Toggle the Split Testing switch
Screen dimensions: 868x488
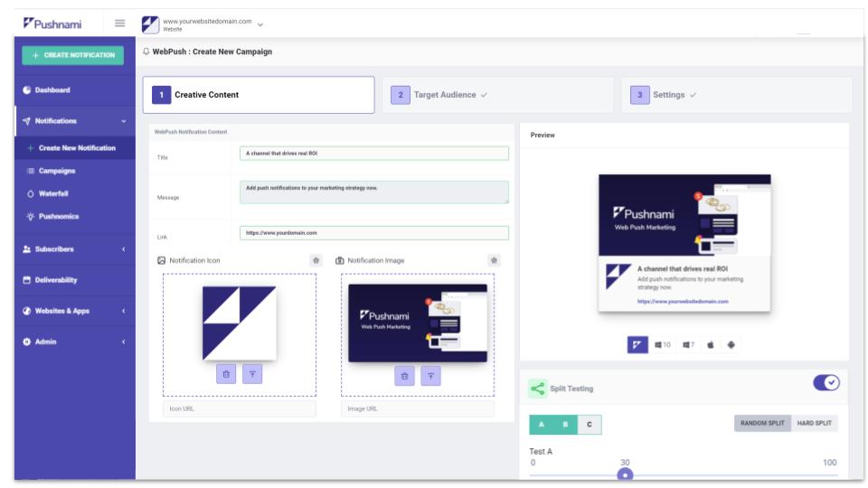click(x=826, y=382)
